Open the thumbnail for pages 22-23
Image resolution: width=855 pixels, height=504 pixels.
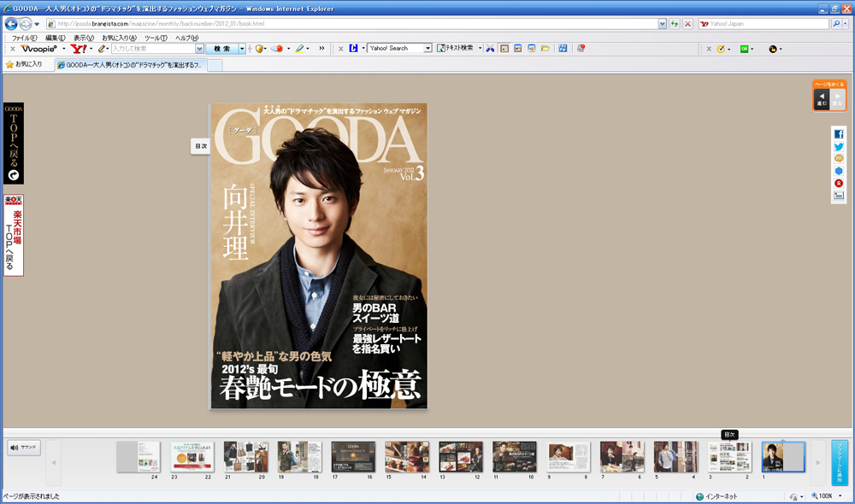click(x=192, y=457)
